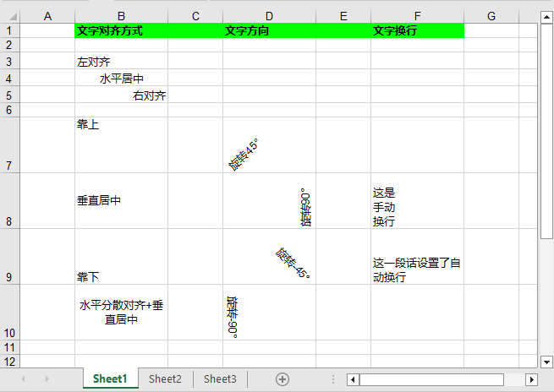
Task: Select row 1 header
Action: (x=9, y=30)
